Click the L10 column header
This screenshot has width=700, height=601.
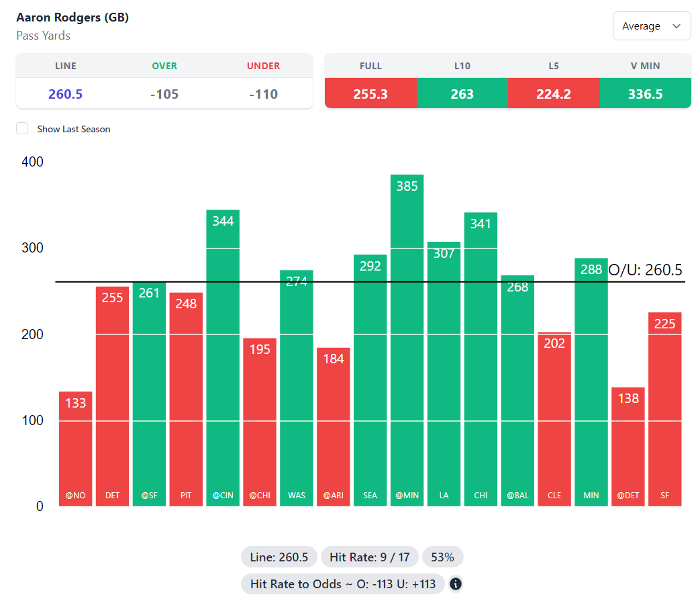point(462,66)
